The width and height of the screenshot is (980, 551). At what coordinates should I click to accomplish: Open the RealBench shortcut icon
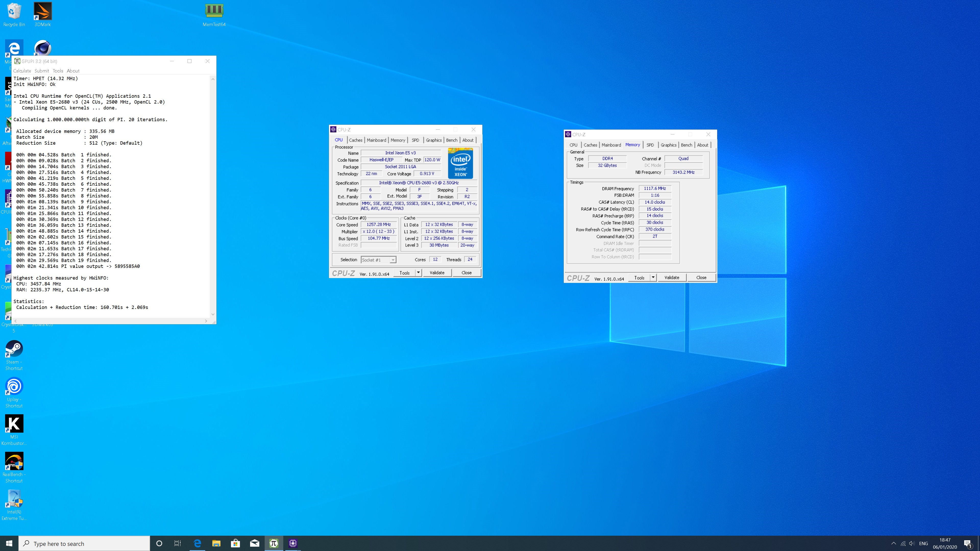click(x=14, y=467)
